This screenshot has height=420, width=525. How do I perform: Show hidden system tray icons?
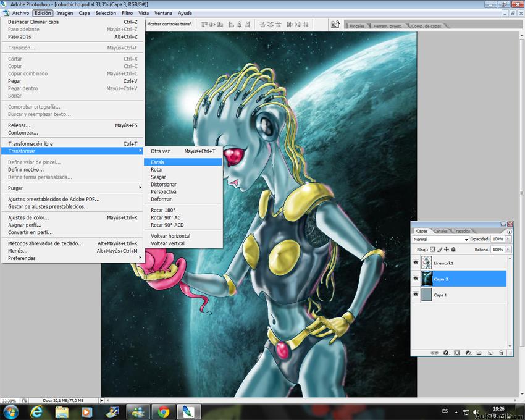tap(456, 413)
